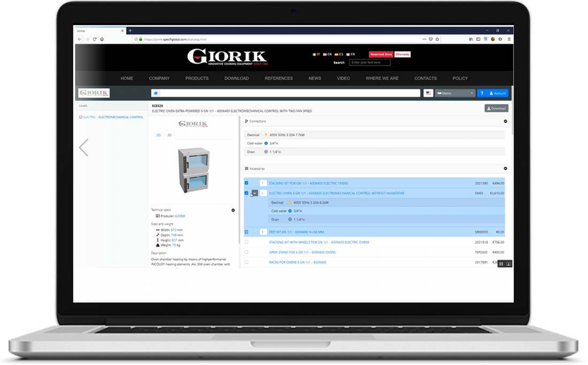Click the small Giorik logo in catalog bar
This screenshot has height=365, width=588.
94,92
